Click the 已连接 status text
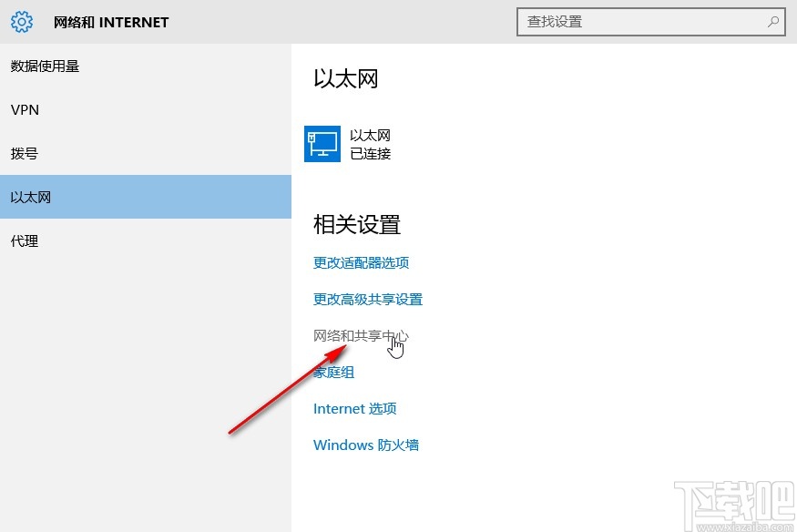This screenshot has height=532, width=797. [x=370, y=153]
